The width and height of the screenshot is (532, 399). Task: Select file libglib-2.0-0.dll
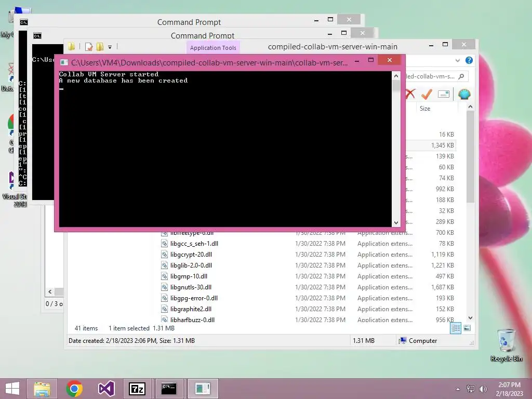coord(191,265)
